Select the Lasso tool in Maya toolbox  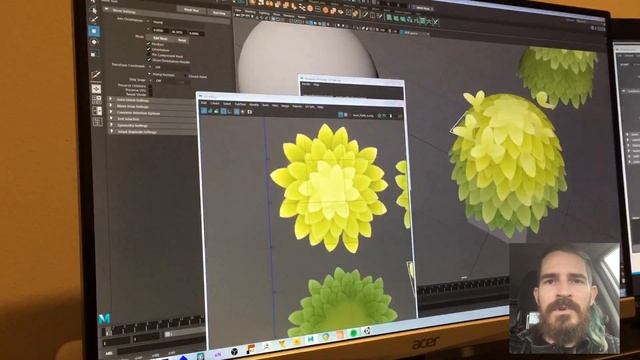94,10
